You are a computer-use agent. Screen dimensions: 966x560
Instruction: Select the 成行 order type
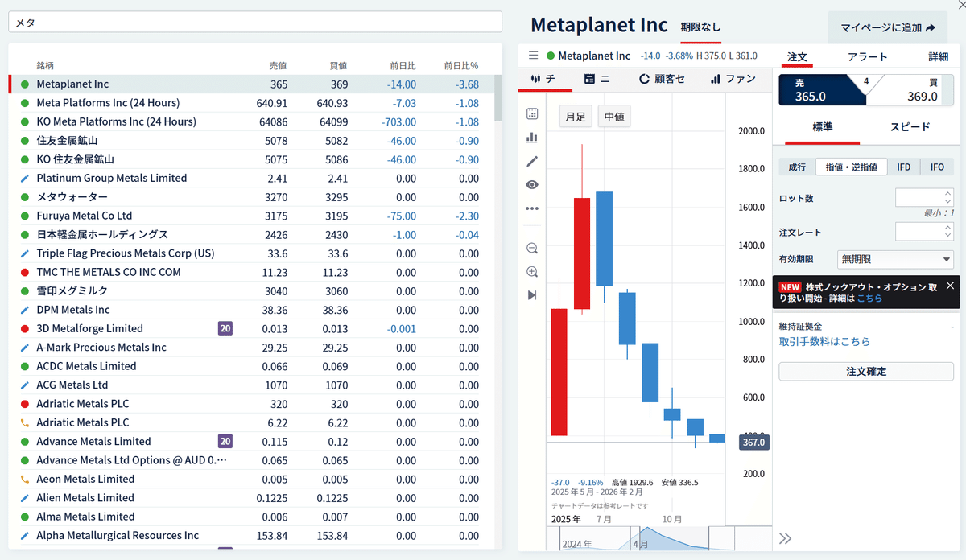797,167
